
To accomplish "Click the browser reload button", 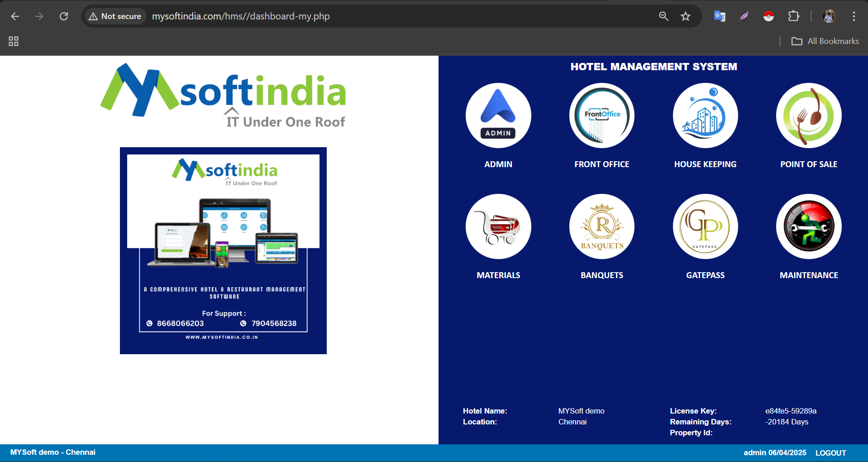I will click(64, 16).
